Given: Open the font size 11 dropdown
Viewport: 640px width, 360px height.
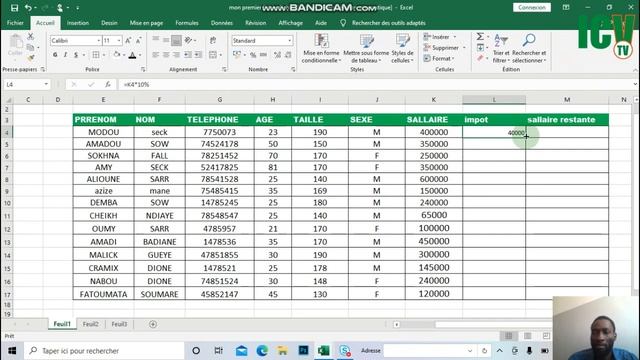Looking at the screenshot, I should [119, 40].
